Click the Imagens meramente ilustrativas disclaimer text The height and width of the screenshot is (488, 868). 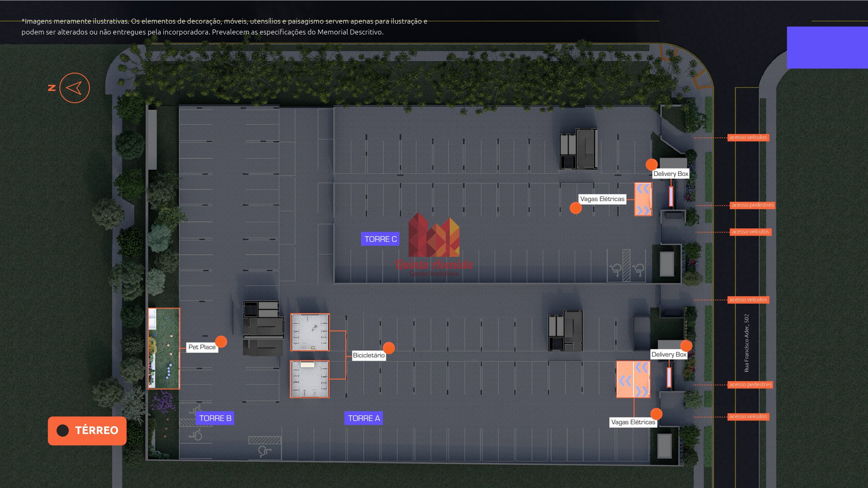click(x=224, y=26)
